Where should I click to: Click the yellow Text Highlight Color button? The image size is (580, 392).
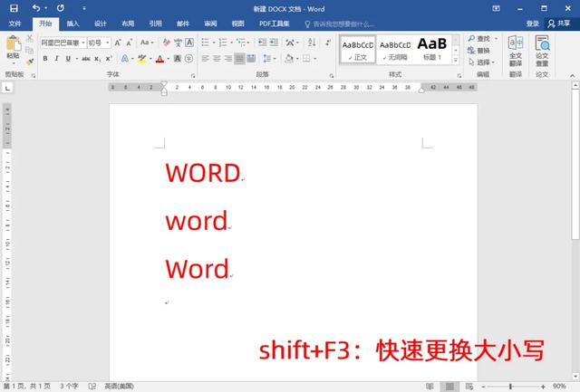coord(141,59)
